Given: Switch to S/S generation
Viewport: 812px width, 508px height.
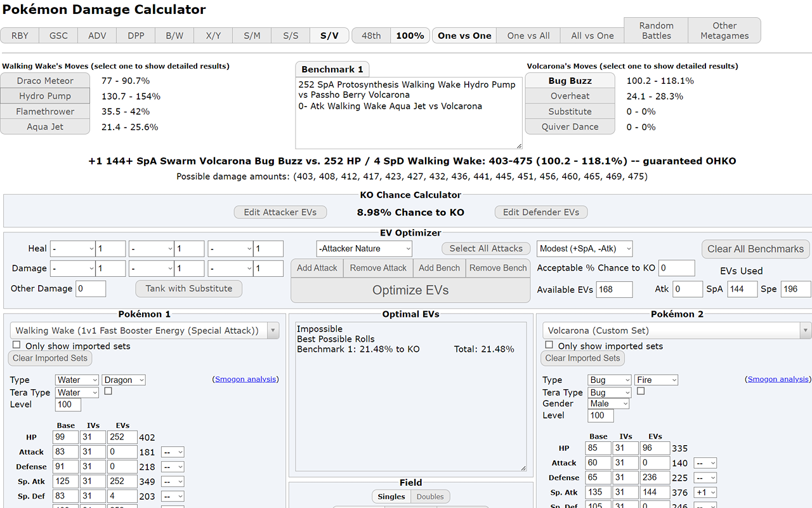Looking at the screenshot, I should (x=291, y=36).
